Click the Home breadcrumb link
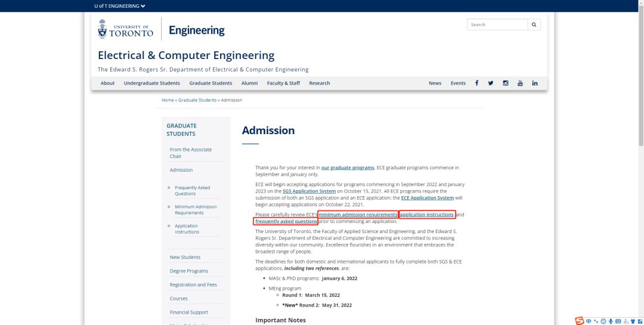The width and height of the screenshot is (644, 325). click(168, 100)
